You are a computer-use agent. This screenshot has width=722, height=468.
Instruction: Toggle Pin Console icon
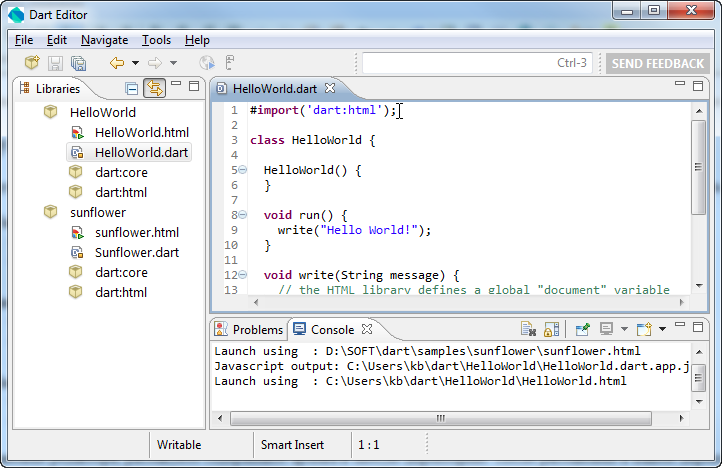(582, 329)
